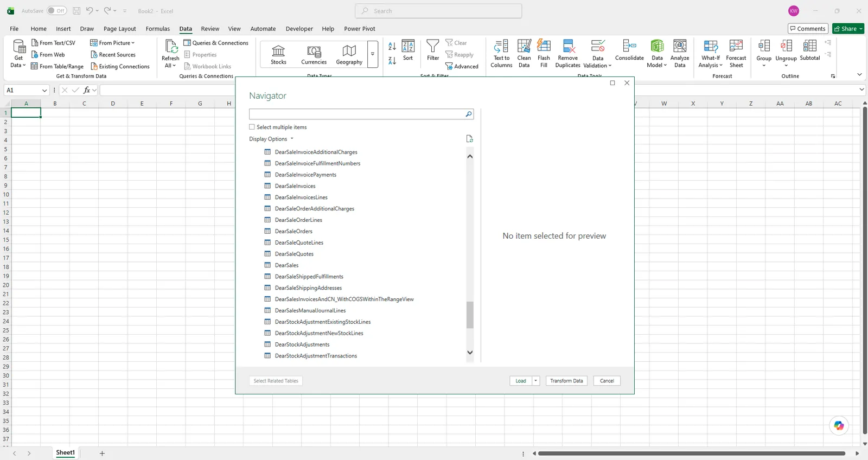The image size is (868, 460).
Task: Open From Picture dropdown
Action: [x=112, y=43]
